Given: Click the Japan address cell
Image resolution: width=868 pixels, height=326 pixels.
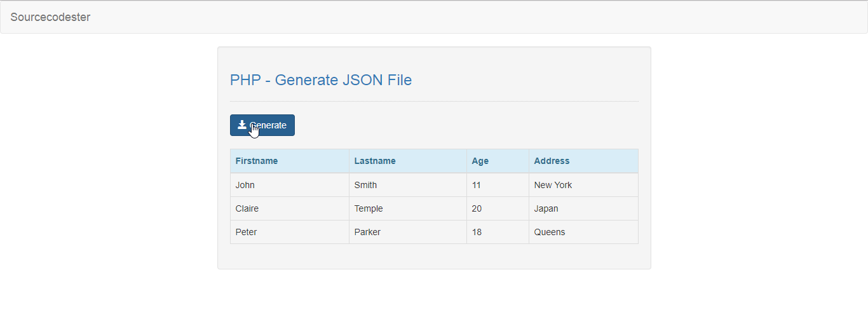Looking at the screenshot, I should click(583, 208).
